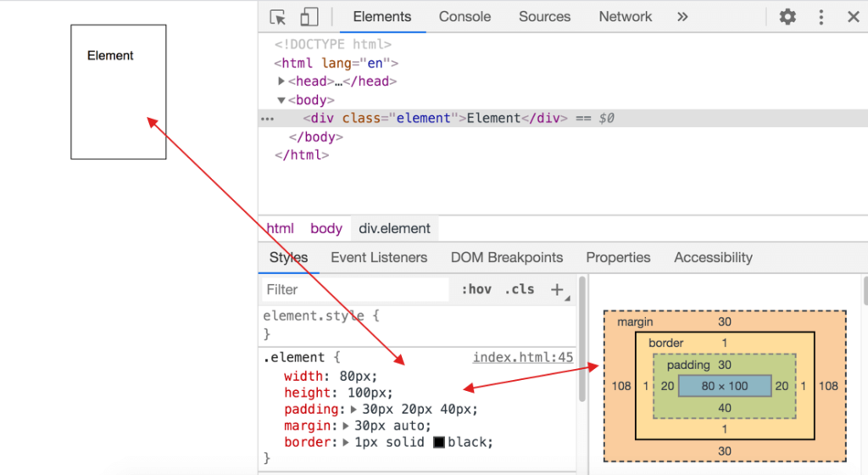This screenshot has height=475, width=868.
Task: Select html in the breadcrumb bar
Action: 280,229
